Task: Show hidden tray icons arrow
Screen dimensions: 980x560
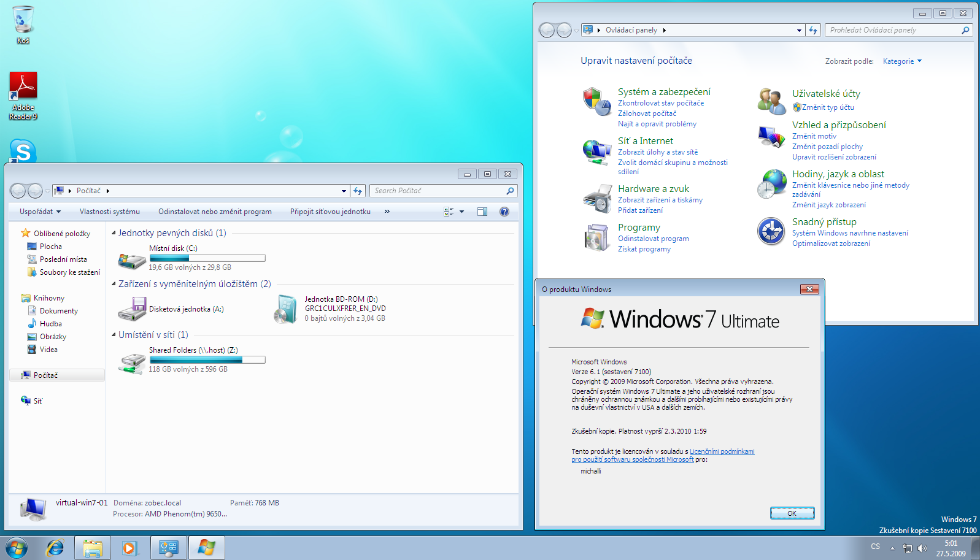Action: coord(892,548)
